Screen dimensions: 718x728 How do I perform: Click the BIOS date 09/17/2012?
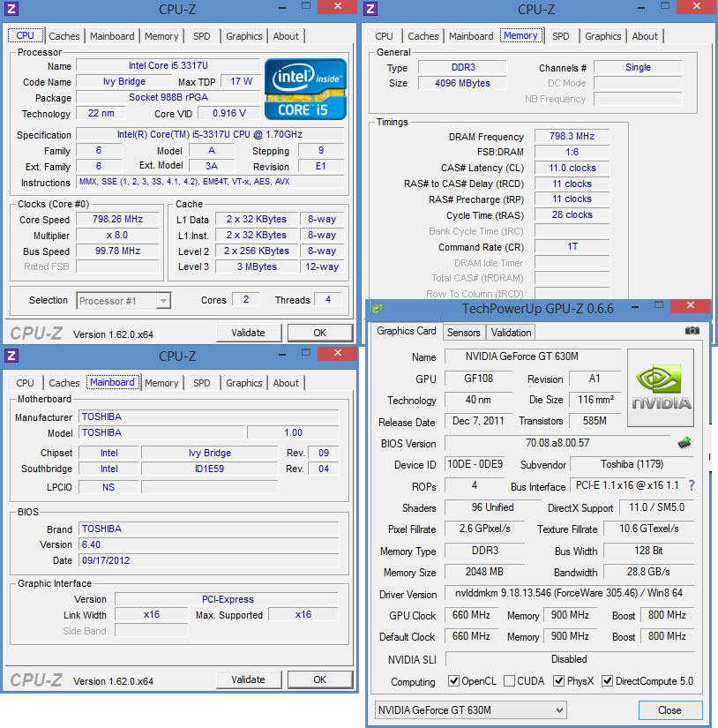(x=209, y=560)
